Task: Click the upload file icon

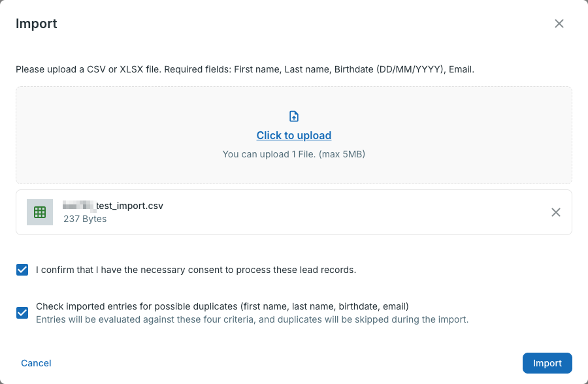Action: coord(294,116)
